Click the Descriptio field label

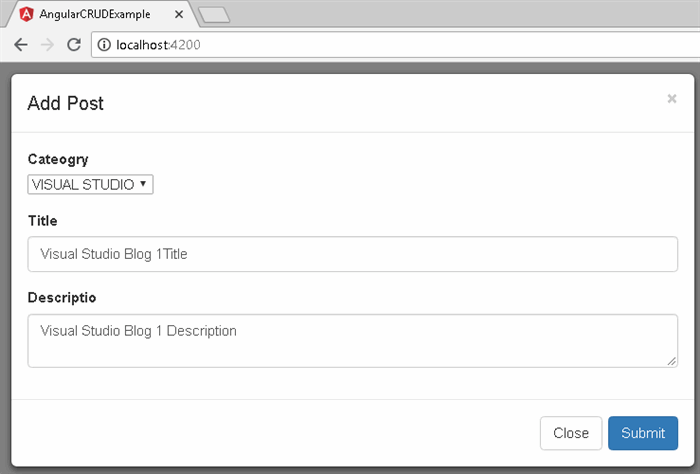point(62,298)
